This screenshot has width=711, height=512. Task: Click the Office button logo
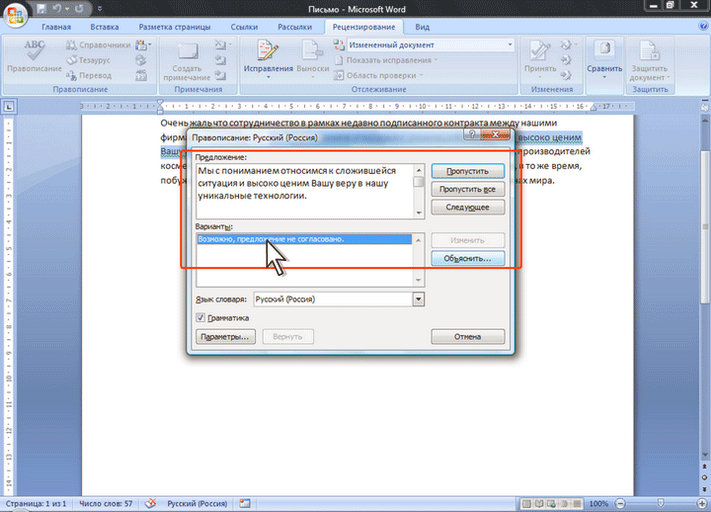15,14
